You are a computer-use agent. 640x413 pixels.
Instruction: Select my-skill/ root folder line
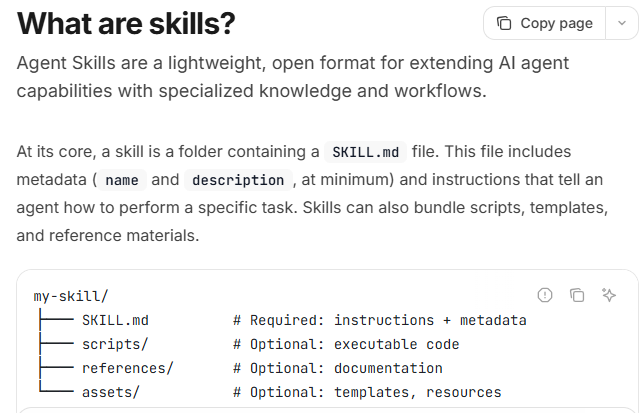(x=71, y=297)
